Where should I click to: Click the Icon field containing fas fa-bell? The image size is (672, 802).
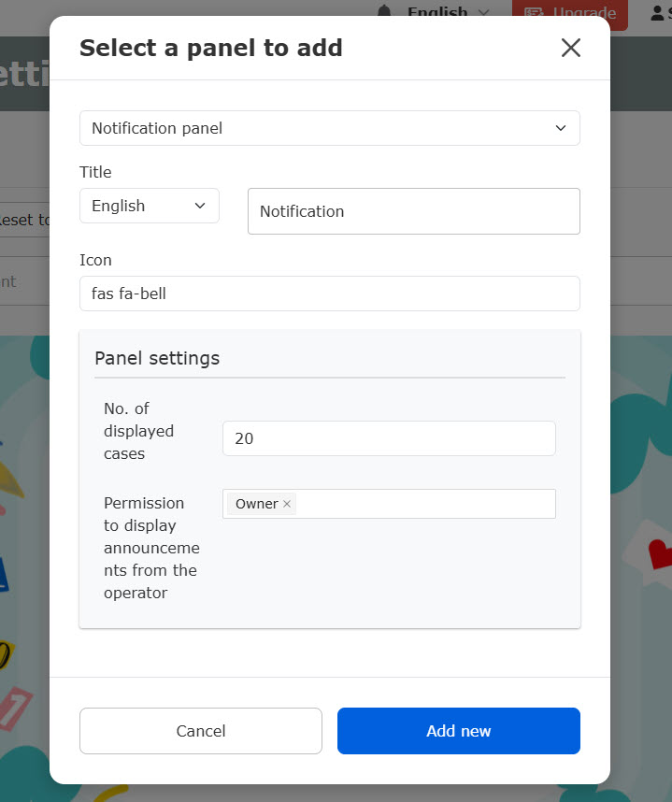[329, 294]
